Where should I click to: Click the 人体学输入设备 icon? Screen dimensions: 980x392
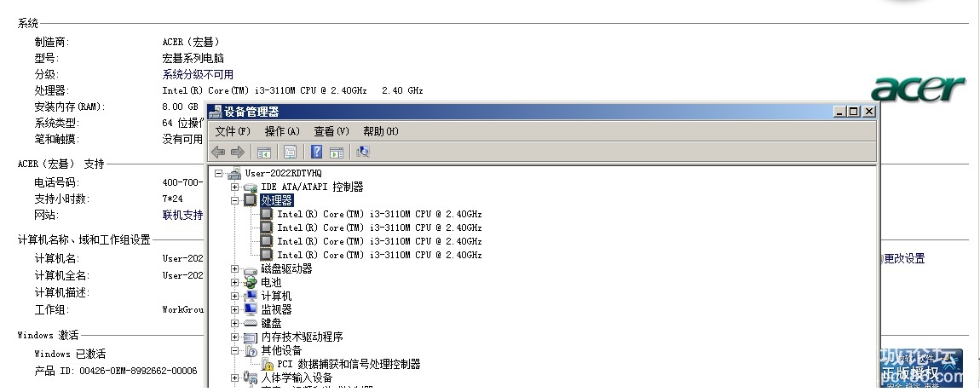click(x=251, y=378)
